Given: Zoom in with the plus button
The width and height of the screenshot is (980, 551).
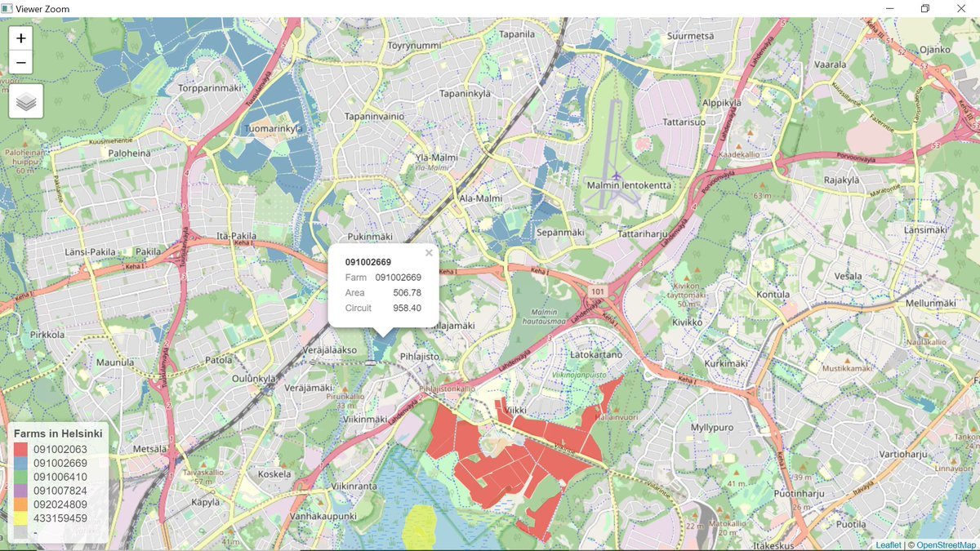Looking at the screenshot, I should click(x=21, y=38).
